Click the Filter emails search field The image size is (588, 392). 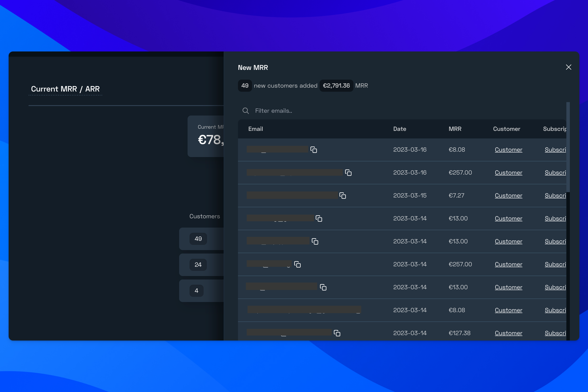point(402,111)
